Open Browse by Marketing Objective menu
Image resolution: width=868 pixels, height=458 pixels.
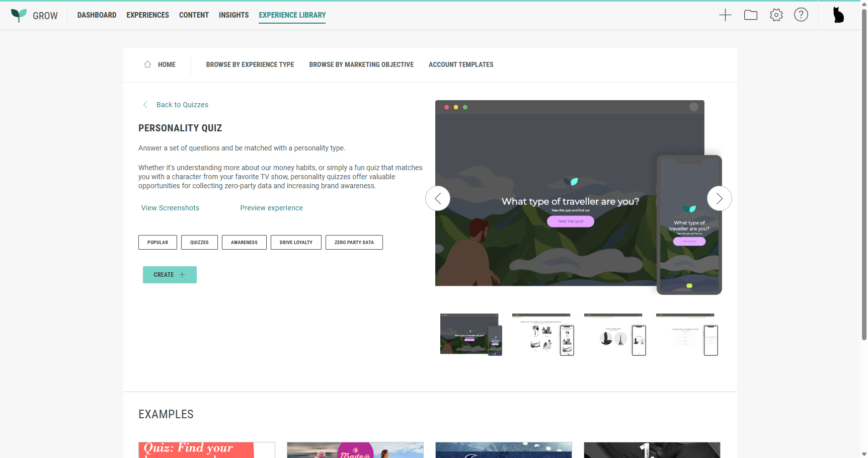(x=361, y=64)
